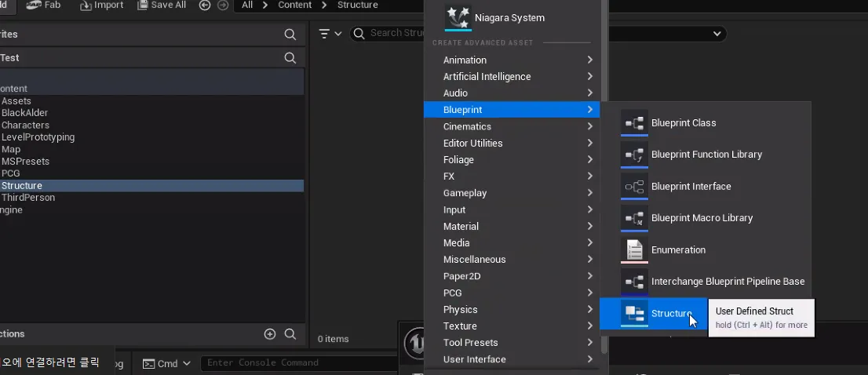Click the create-asset menu scrollbar

click(x=604, y=177)
